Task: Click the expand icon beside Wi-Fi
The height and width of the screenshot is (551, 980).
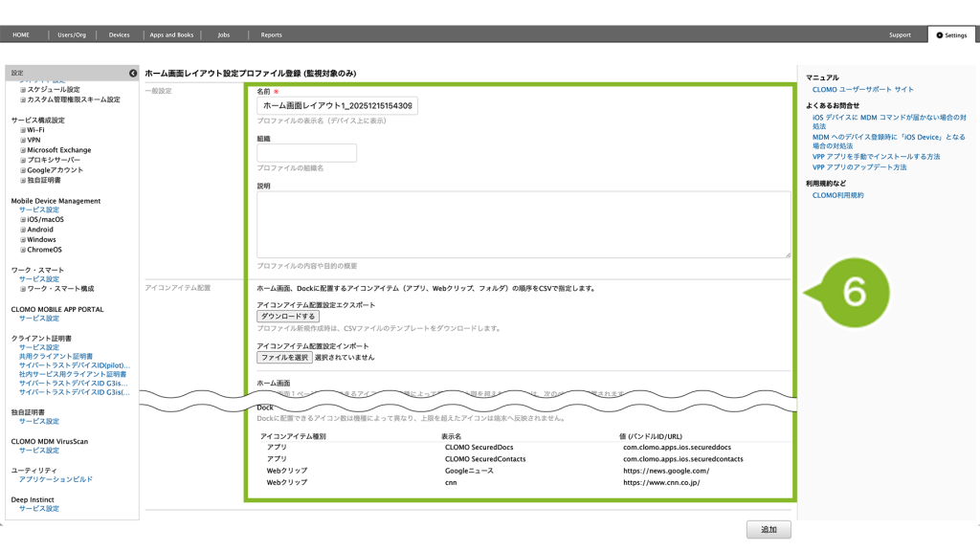Action: pyautogui.click(x=23, y=130)
